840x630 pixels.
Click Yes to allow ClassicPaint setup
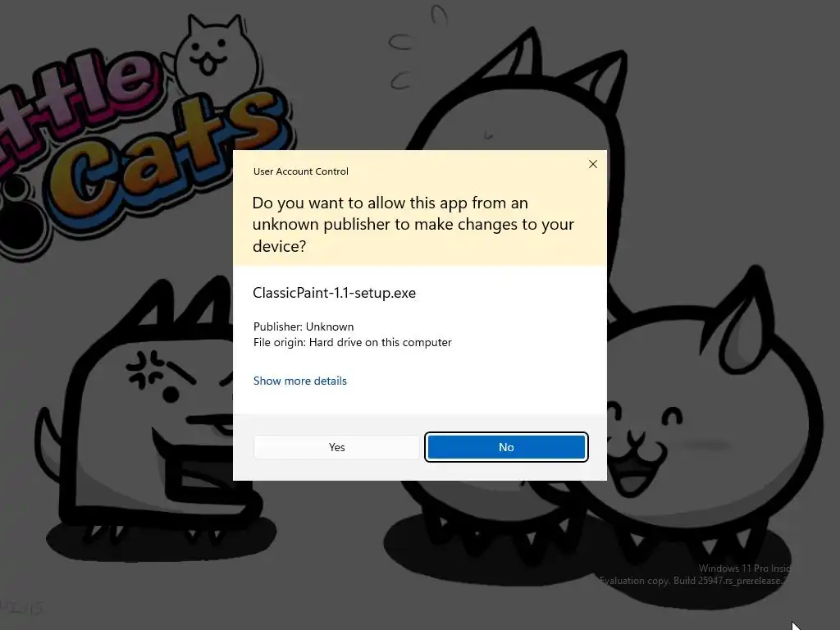(x=336, y=447)
